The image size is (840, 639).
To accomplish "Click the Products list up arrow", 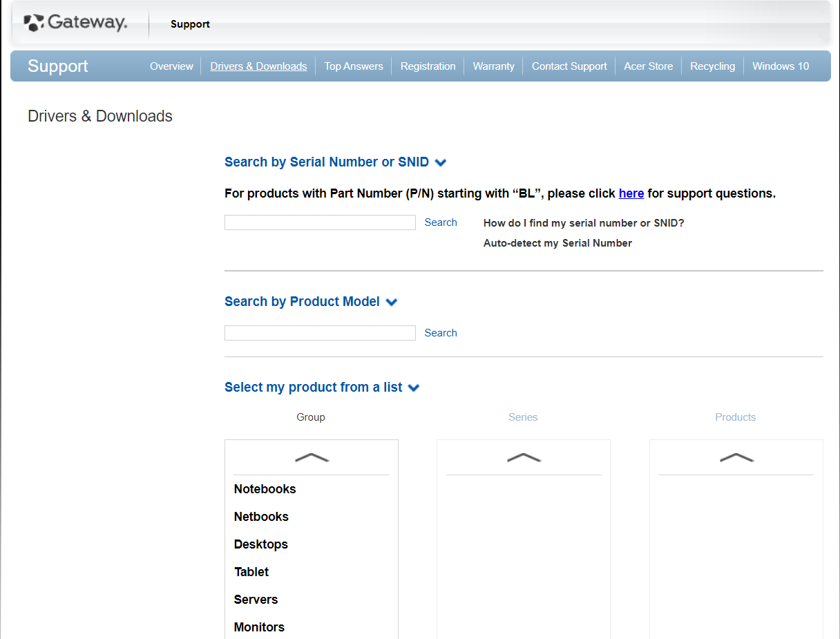I will 736,457.
